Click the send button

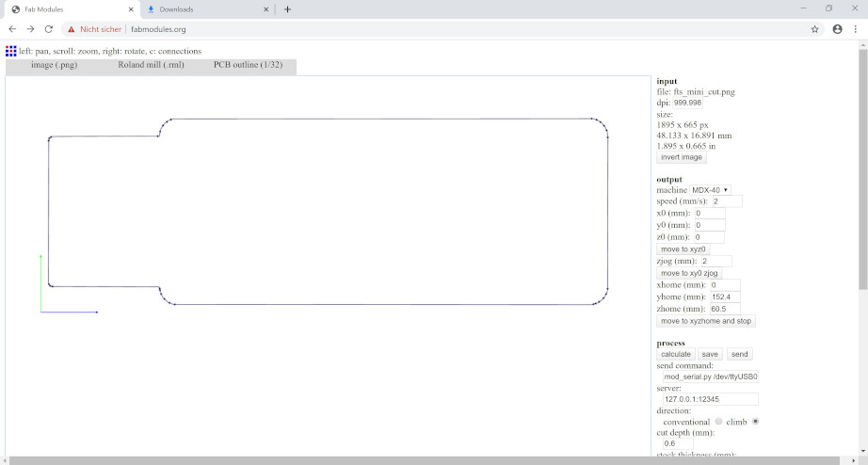pyautogui.click(x=740, y=354)
